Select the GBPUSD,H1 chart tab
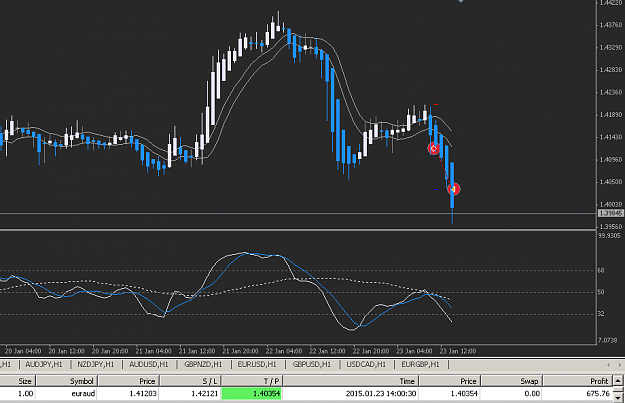 coord(312,364)
